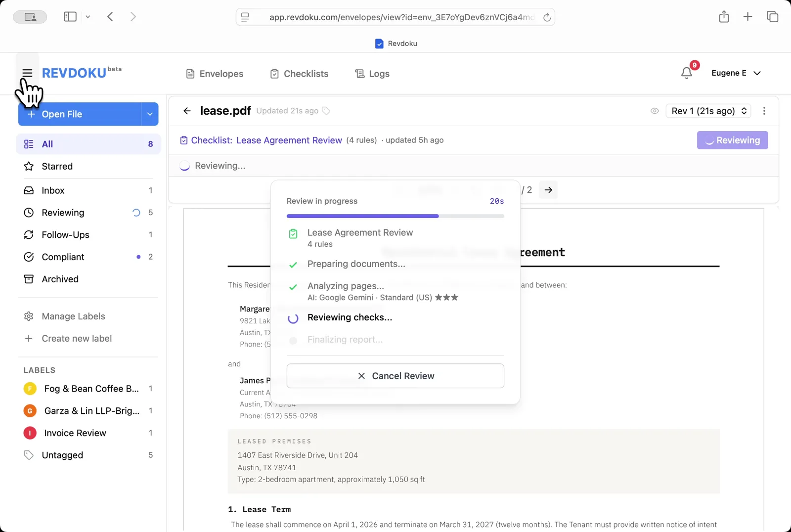Expand the Eugene E user menu
791x532 pixels.
coord(736,73)
